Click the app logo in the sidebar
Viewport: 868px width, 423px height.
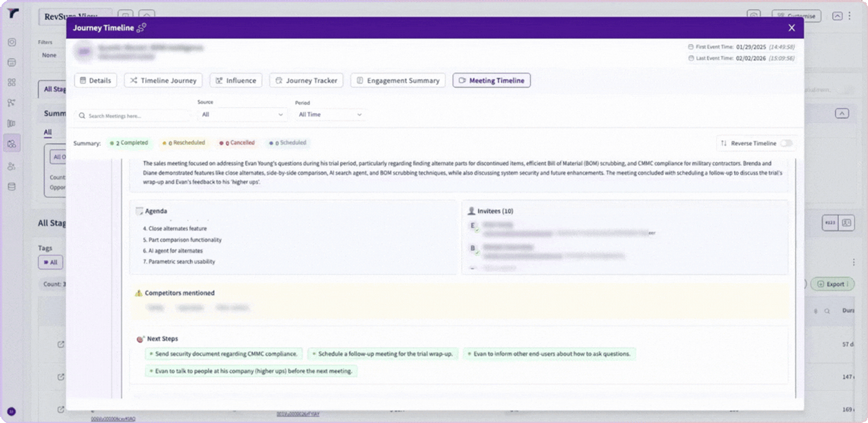point(12,14)
